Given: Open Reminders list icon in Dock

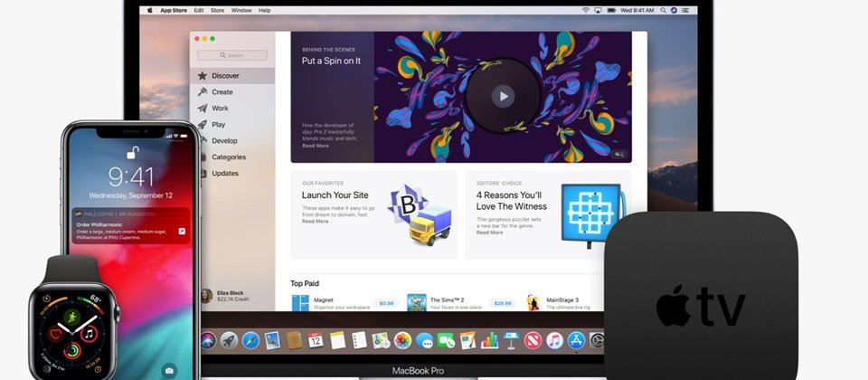Looking at the screenshot, I should point(359,340).
